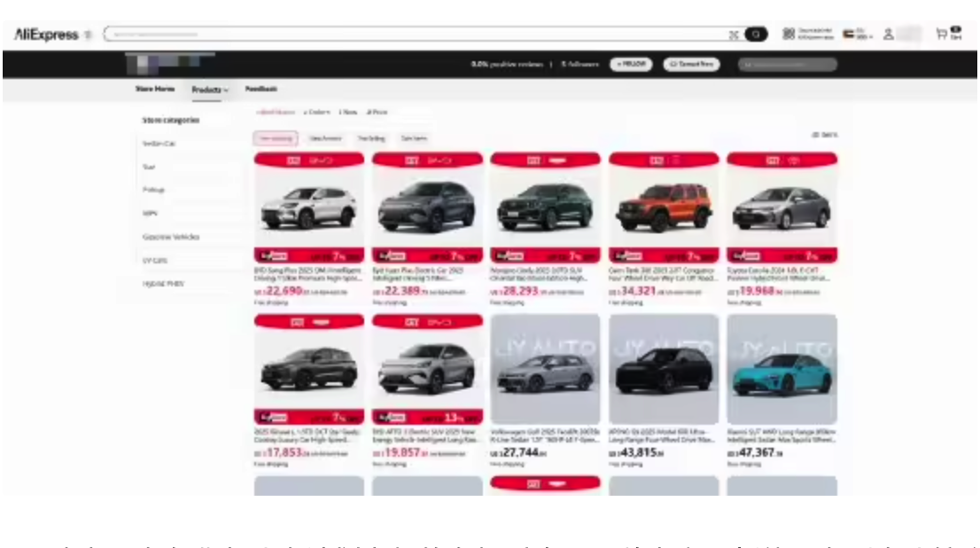Open the teal Xiaomi SU7 thumbnail

(782, 369)
